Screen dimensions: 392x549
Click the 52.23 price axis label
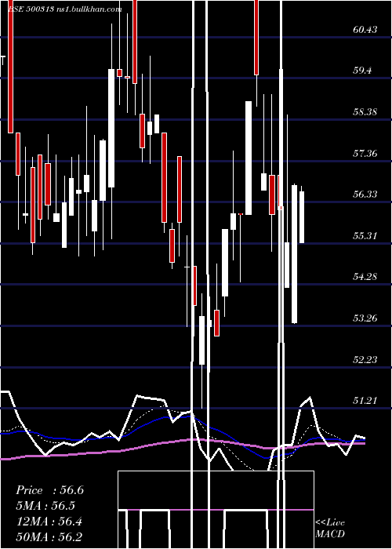[365, 359]
